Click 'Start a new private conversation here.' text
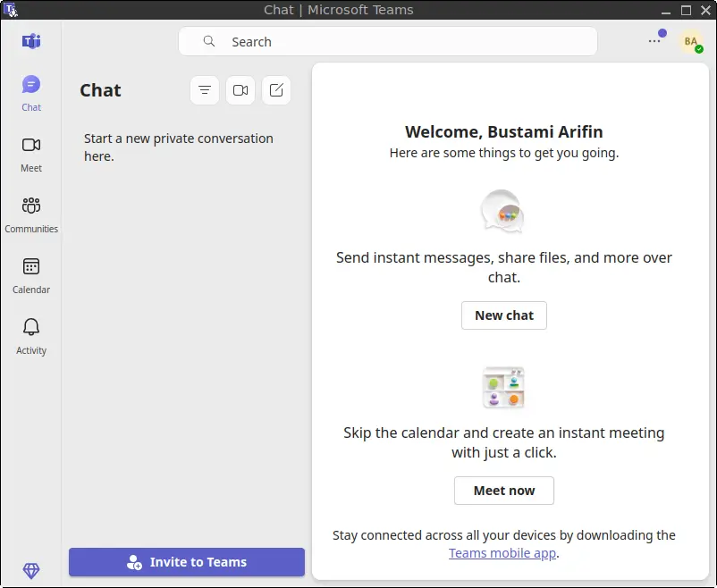Image resolution: width=717 pixels, height=588 pixels. pyautogui.click(x=178, y=147)
